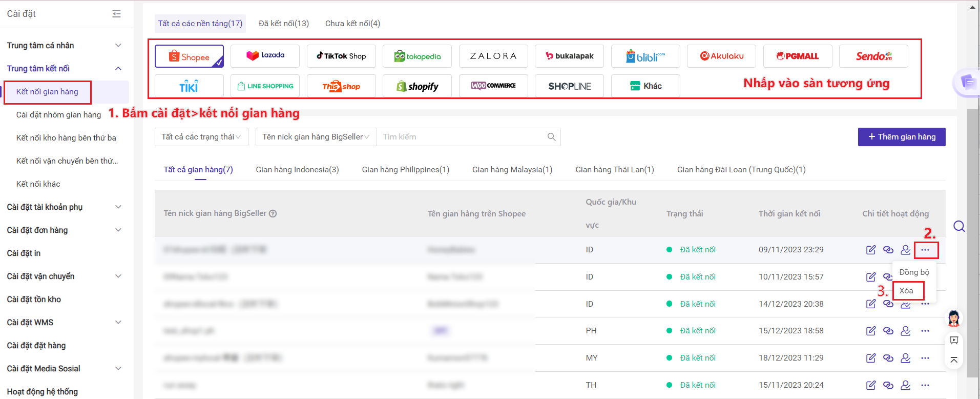Switch to Gian hàng Đài Loan (Trung Quốc)(1) tab
This screenshot has width=980, height=399.
[x=741, y=170]
